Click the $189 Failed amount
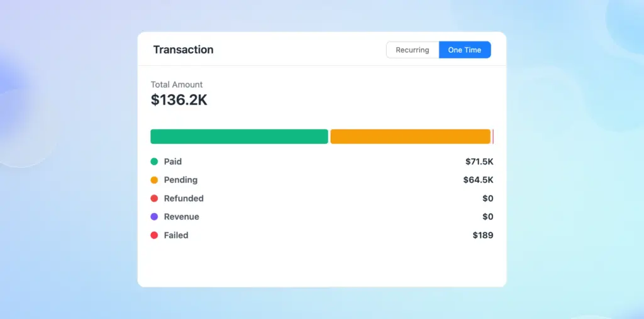The height and width of the screenshot is (319, 644). 483,235
